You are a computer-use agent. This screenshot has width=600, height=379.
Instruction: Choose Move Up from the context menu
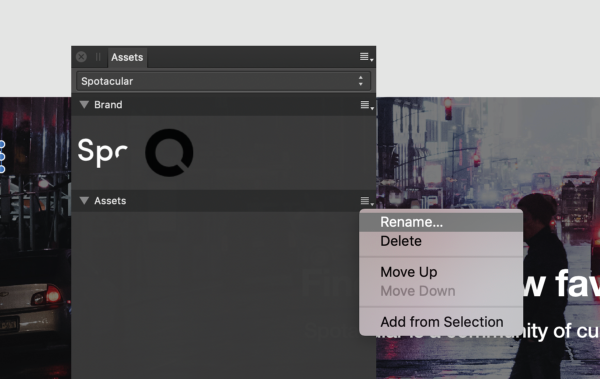coord(441,272)
